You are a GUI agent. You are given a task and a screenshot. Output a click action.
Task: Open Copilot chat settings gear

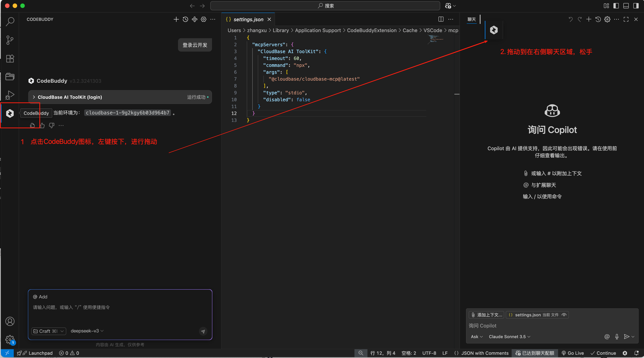click(607, 19)
